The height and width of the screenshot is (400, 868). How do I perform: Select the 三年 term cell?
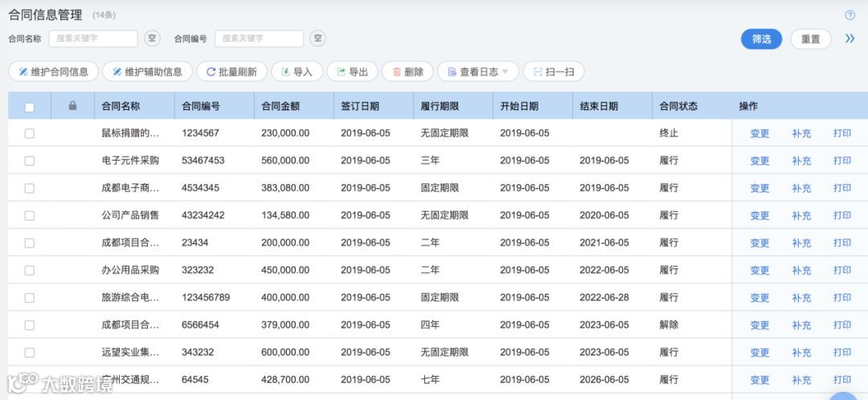click(x=430, y=161)
